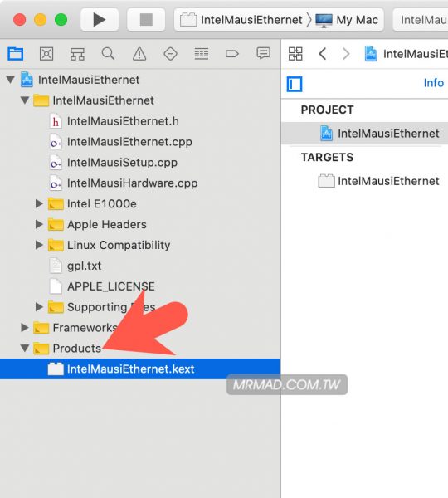Select the Frameworks group row
Screen dimensions: 448x498
click(140, 328)
